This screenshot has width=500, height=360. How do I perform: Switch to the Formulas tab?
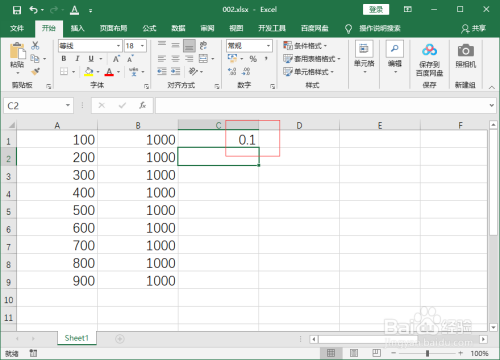pyautogui.click(x=149, y=28)
